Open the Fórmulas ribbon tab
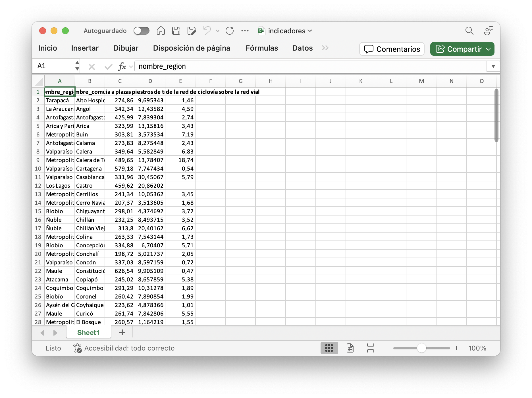Viewport: 532px width, 398px height. click(262, 48)
